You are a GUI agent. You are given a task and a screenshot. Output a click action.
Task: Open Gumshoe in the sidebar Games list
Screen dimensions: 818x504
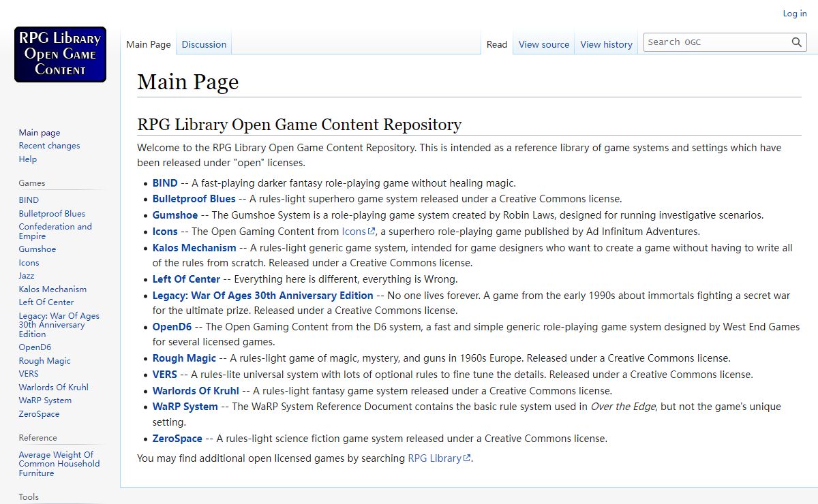click(x=37, y=249)
